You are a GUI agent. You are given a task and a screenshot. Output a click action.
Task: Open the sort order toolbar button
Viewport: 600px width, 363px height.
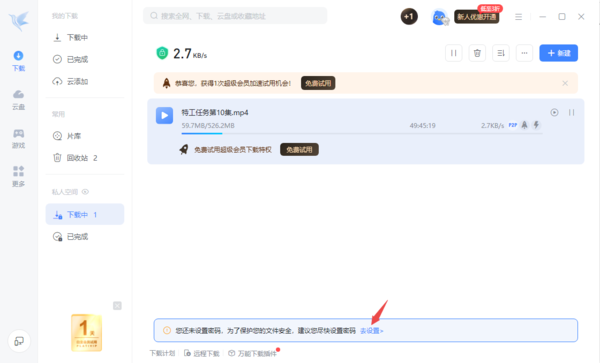coord(501,53)
